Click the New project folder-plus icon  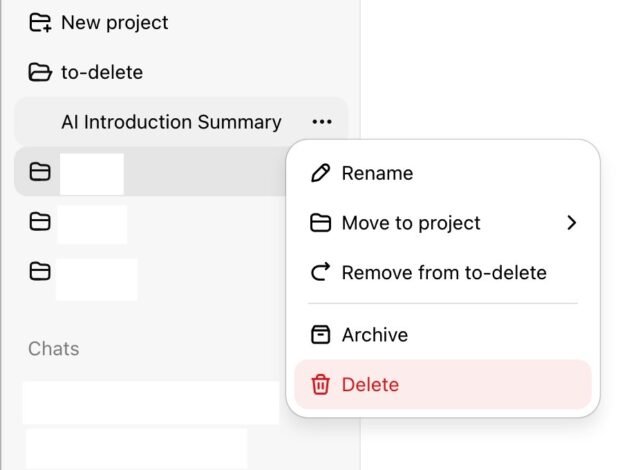[40, 22]
